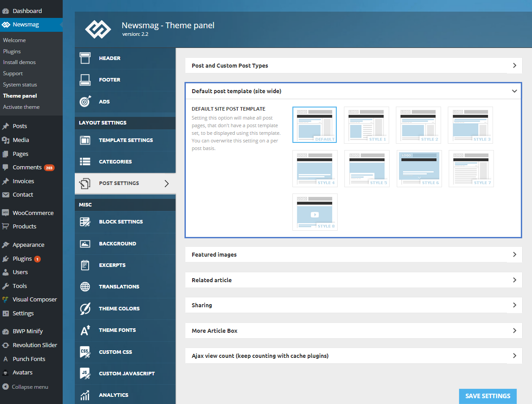Viewport: 532px width, 404px height.
Task: Expand the Ajax view count section
Action: [x=353, y=356]
